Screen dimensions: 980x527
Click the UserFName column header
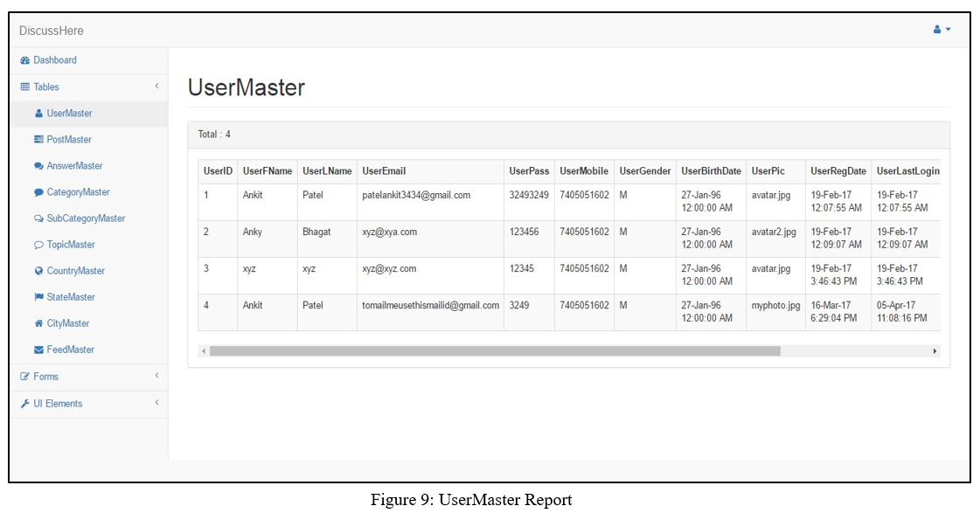[268, 171]
